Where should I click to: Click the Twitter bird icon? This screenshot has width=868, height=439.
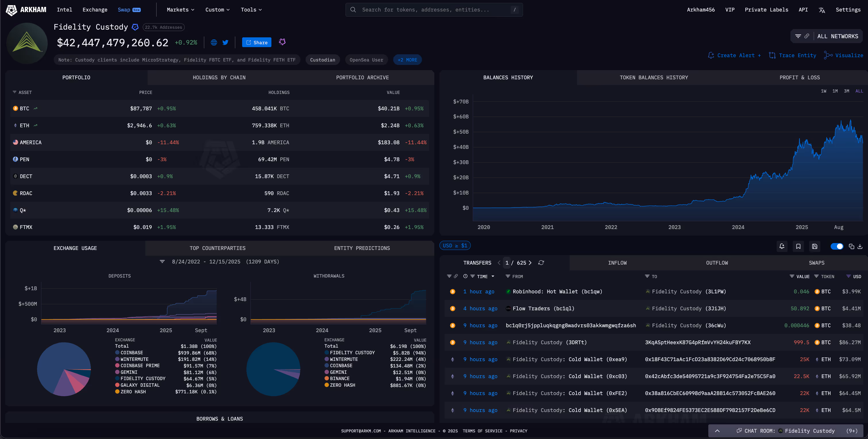225,43
